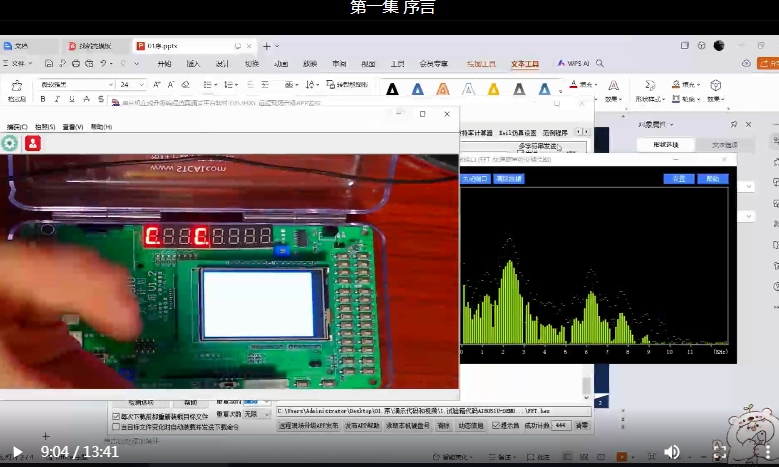Toggle checkbox for reloading target file before download

[x=116, y=416]
